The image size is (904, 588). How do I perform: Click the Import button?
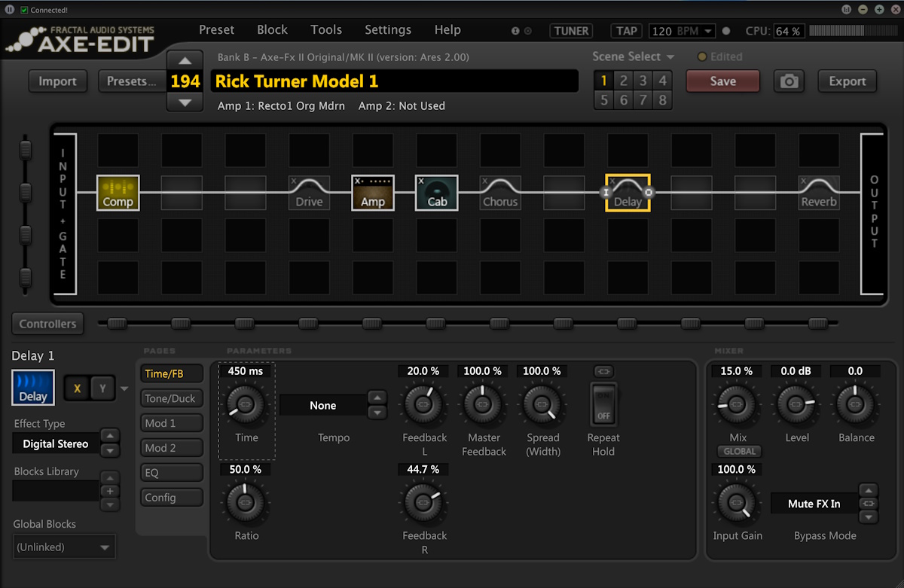pyautogui.click(x=58, y=81)
